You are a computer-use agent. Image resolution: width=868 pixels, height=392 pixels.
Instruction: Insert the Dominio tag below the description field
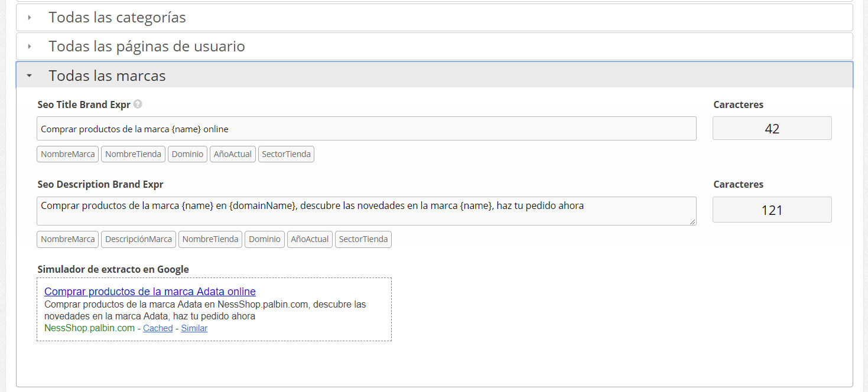click(264, 239)
